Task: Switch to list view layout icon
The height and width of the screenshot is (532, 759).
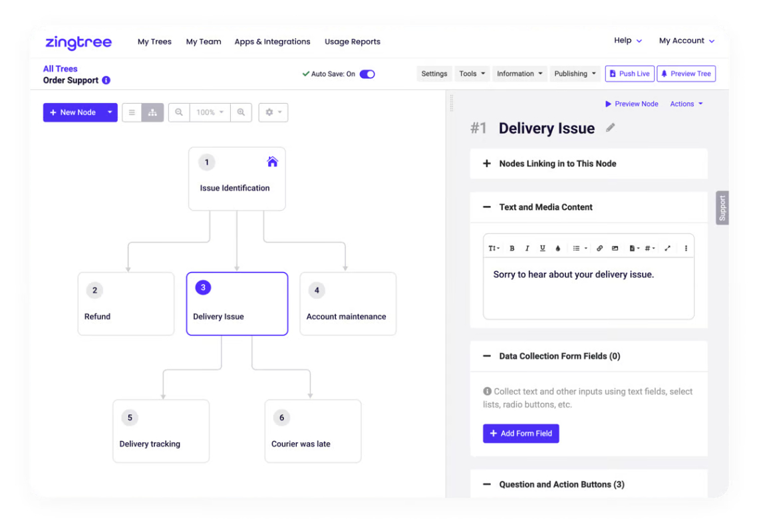Action: point(132,112)
